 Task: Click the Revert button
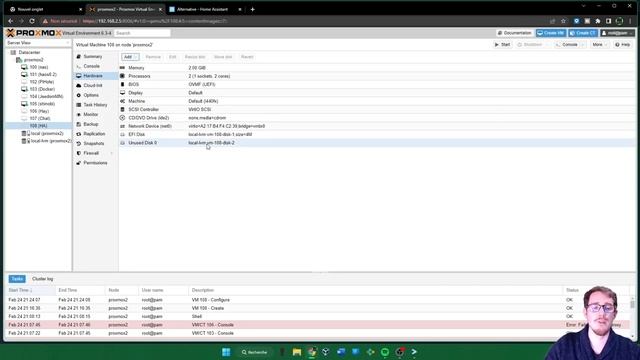[x=247, y=57]
